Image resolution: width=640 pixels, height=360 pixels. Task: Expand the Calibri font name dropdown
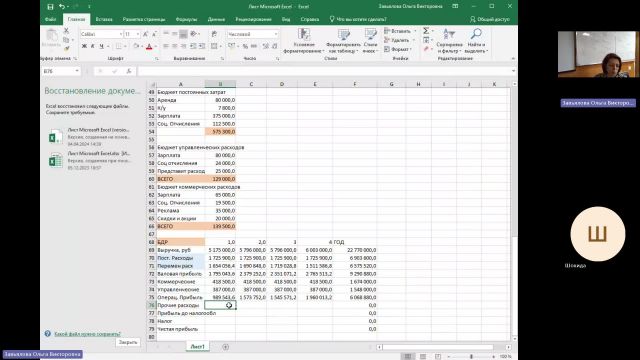click(121, 34)
